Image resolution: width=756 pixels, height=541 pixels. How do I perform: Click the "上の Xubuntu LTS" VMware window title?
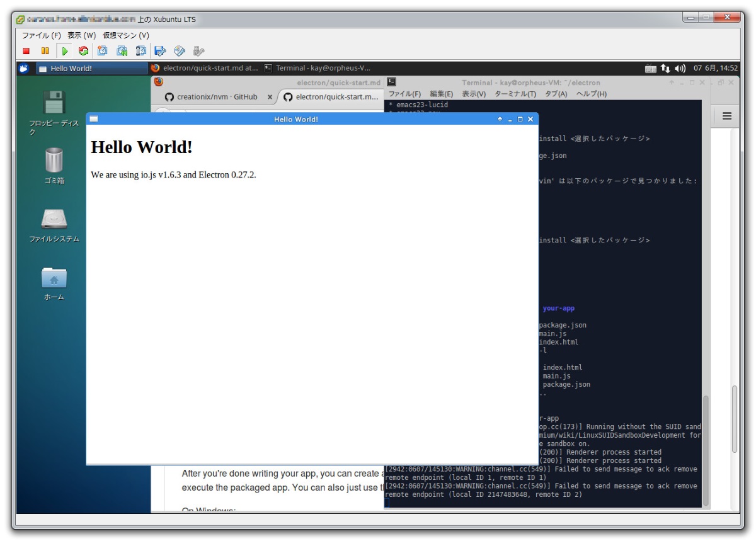click(167, 20)
